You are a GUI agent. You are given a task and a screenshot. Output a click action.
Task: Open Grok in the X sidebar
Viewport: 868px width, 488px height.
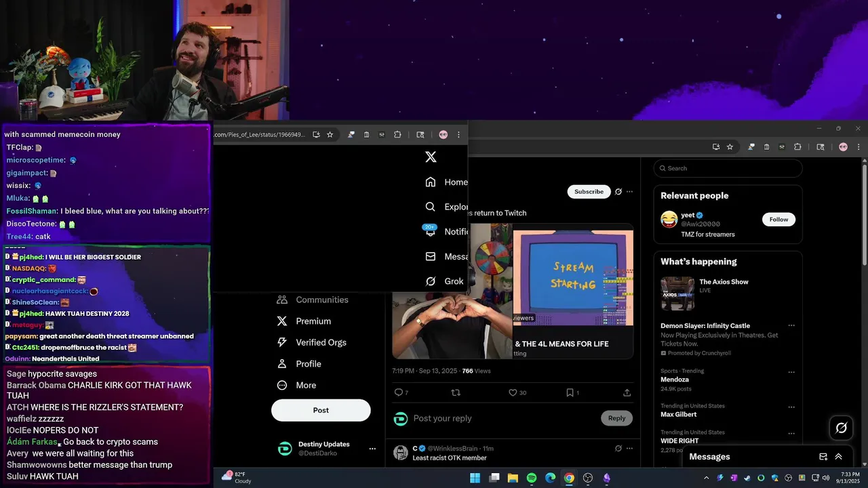(x=444, y=281)
